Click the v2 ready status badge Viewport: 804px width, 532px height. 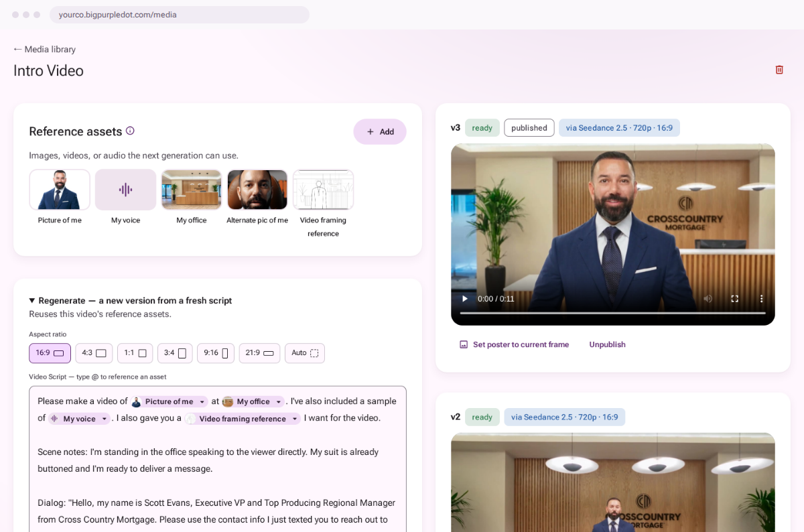pos(482,417)
